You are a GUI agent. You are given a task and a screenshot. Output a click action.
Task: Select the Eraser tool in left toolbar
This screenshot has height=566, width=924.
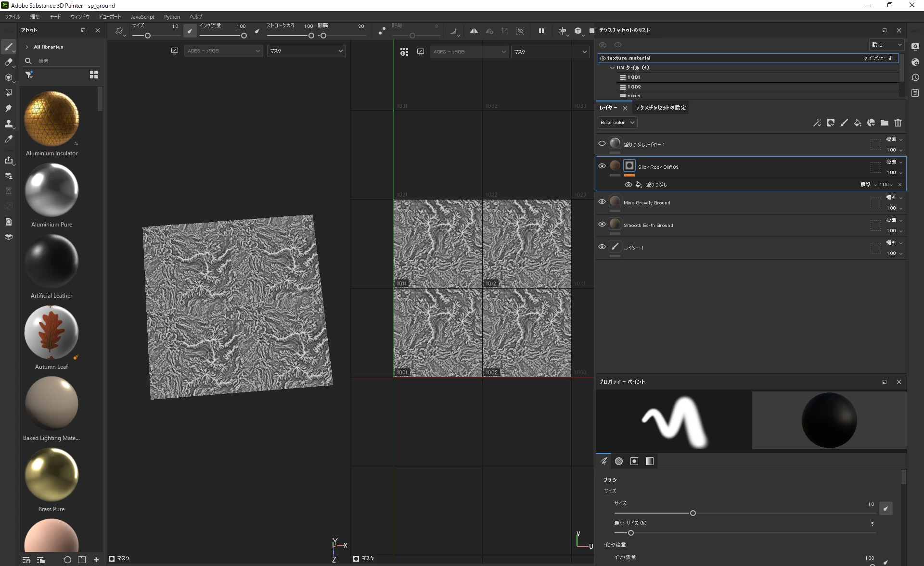8,62
